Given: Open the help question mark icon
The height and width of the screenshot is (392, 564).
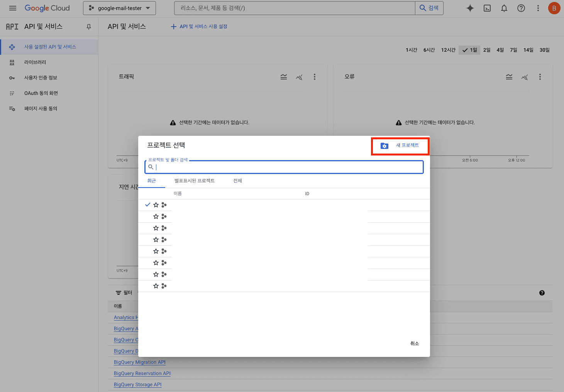Looking at the screenshot, I should pos(521,8).
